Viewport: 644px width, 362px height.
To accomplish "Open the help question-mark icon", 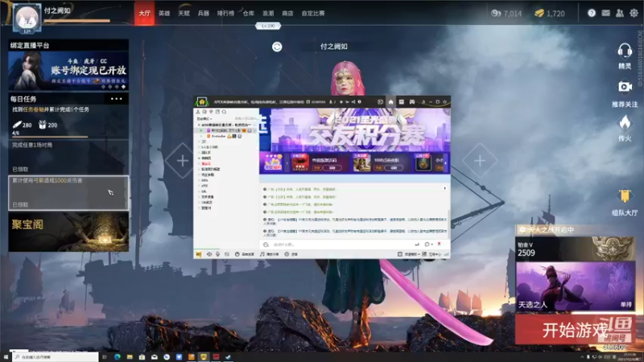I will coord(592,13).
